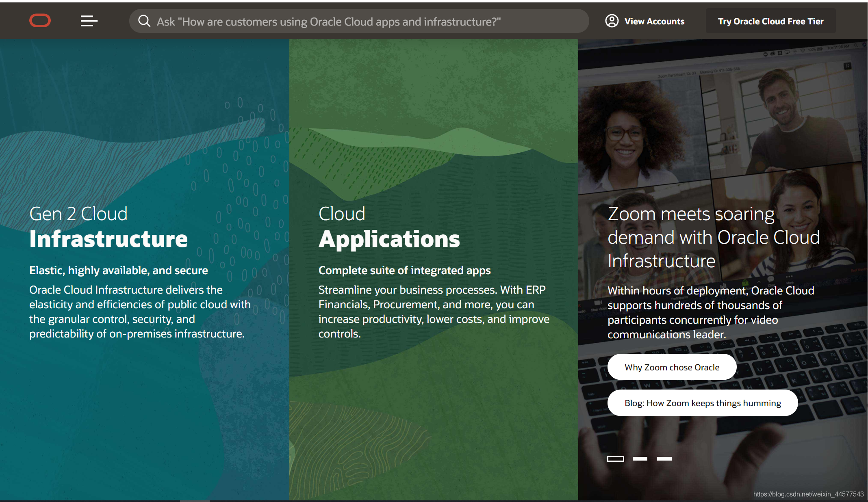Switch to second carousel slide indicator
Viewport: 868px width, 502px height.
[640, 459]
